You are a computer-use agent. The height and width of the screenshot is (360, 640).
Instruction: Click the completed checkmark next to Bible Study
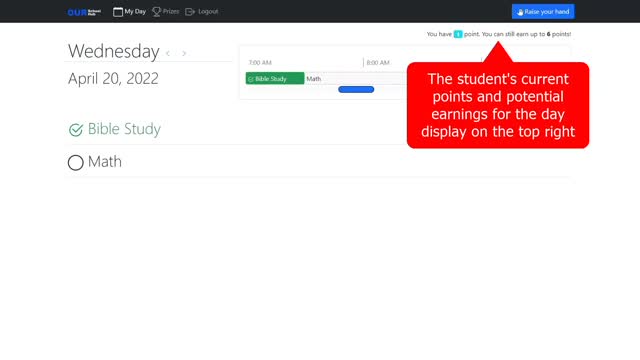click(76, 130)
